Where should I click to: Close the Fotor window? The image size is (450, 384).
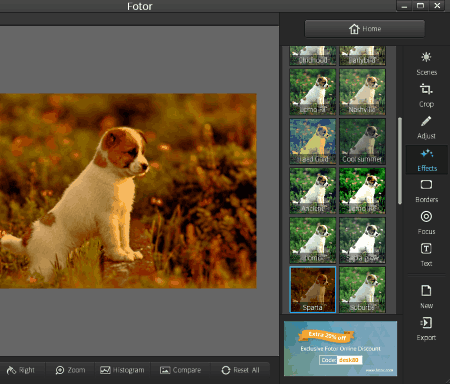[437, 6]
